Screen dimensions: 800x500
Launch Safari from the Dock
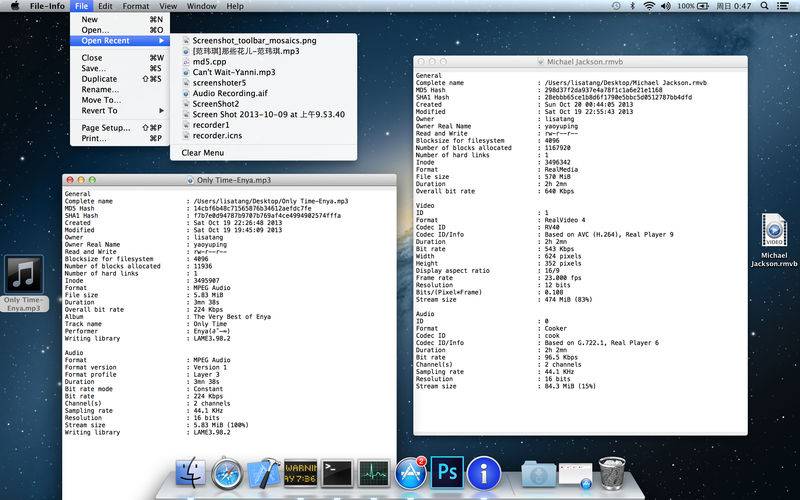pyautogui.click(x=227, y=473)
